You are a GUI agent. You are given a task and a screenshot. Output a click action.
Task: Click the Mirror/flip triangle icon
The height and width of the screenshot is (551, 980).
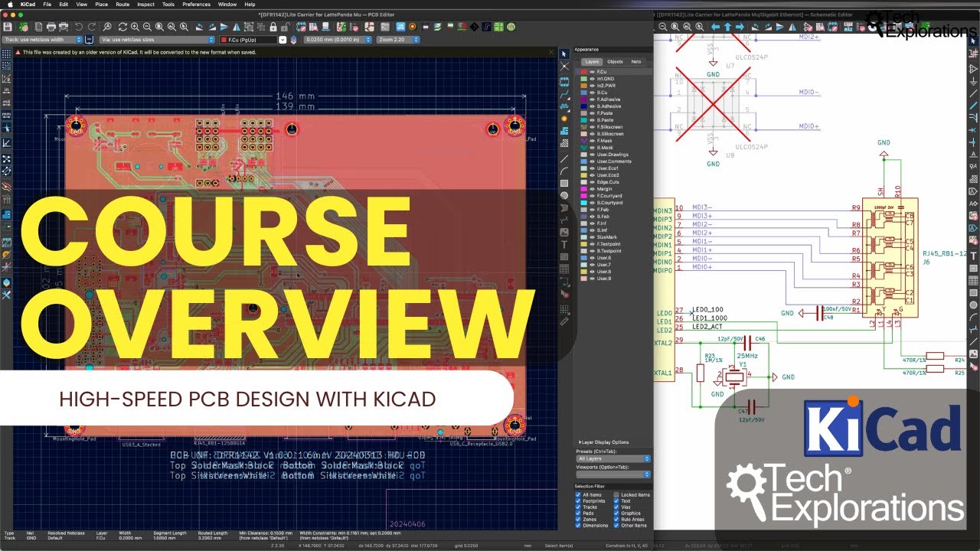coord(237,26)
